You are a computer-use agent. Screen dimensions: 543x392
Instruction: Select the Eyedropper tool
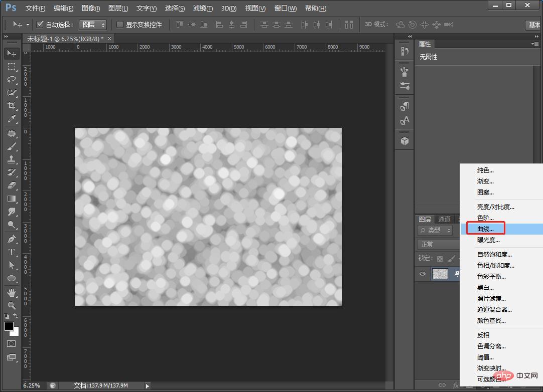(12, 119)
